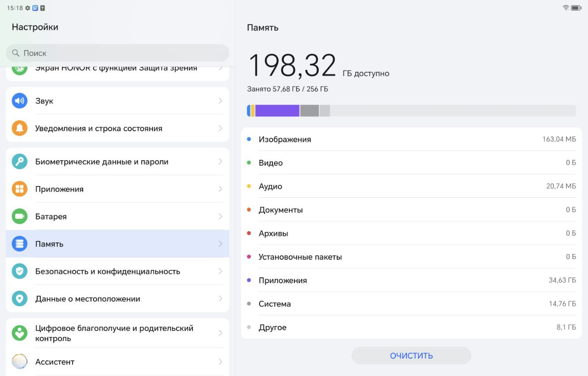
Task: Tap the Wi-Fi status bar icon
Action: coord(565,8)
